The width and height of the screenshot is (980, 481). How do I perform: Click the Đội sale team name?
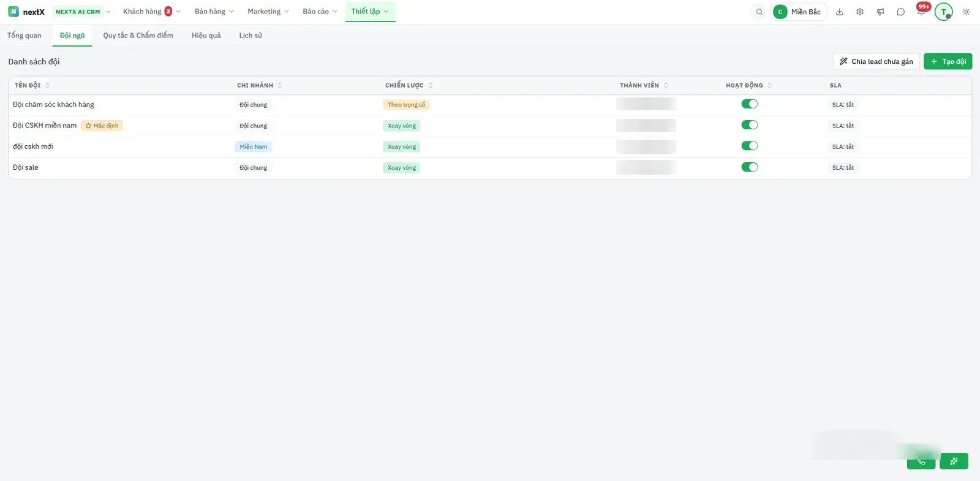click(26, 167)
